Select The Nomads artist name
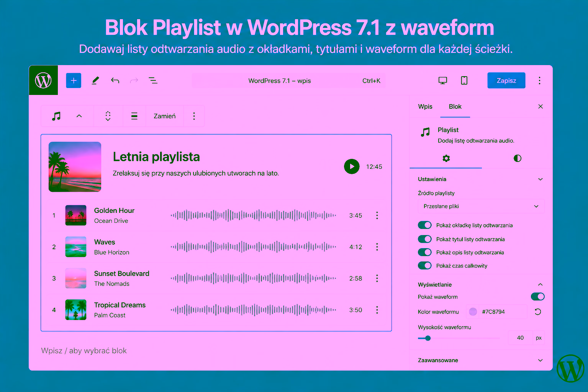The height and width of the screenshot is (392, 588). 111,284
